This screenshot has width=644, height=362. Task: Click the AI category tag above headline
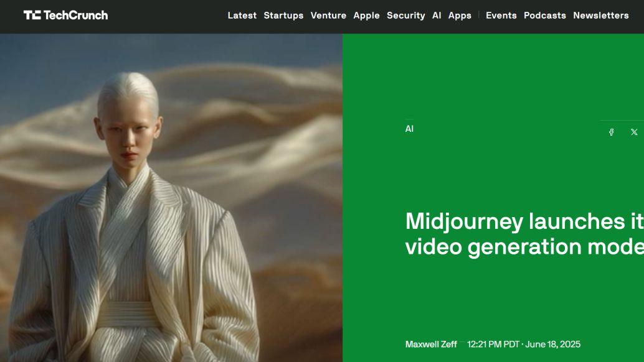[x=409, y=129]
